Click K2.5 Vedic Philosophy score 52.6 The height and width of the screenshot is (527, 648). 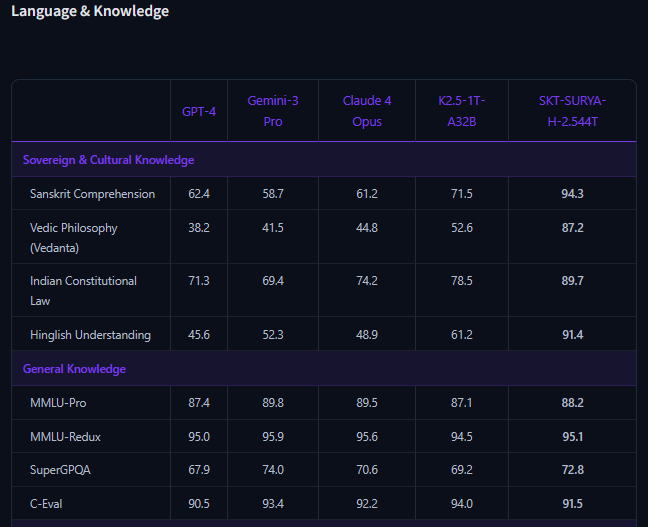coord(462,228)
